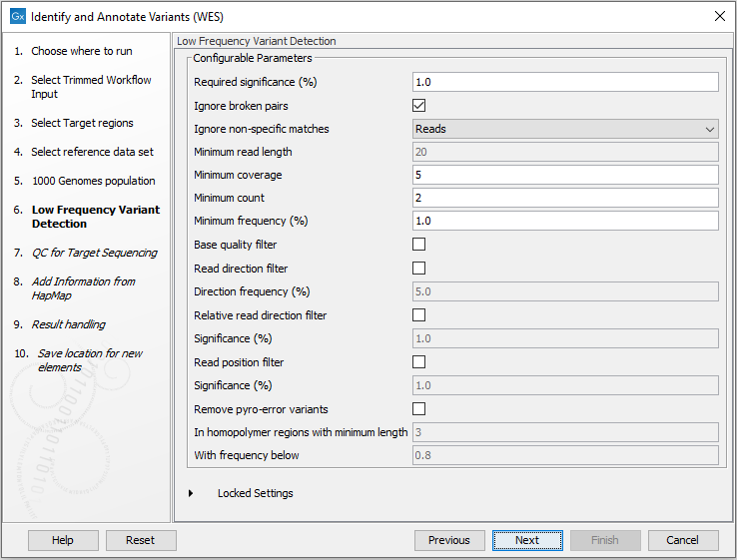Click the In homopolymer regions minimum length field
737x560 pixels.
565,432
